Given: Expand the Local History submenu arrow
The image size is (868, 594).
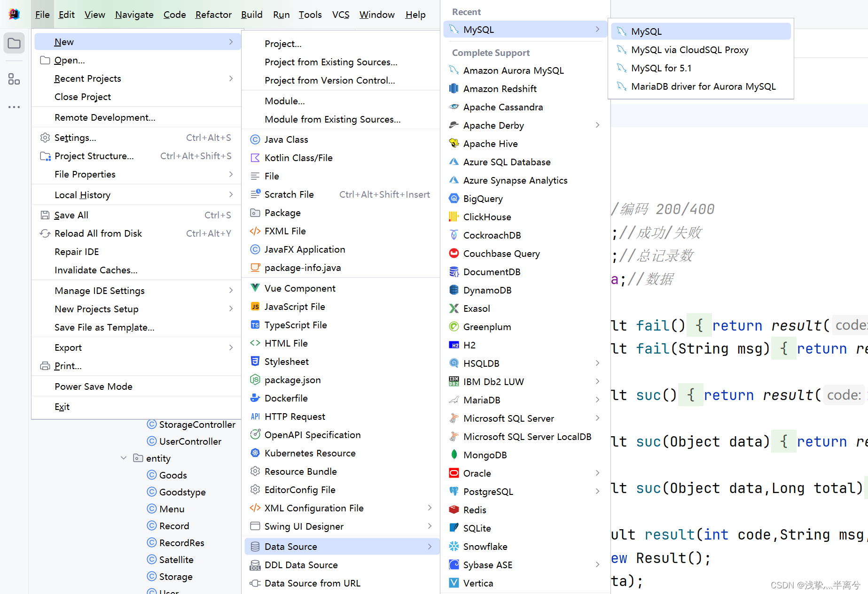Looking at the screenshot, I should click(231, 195).
